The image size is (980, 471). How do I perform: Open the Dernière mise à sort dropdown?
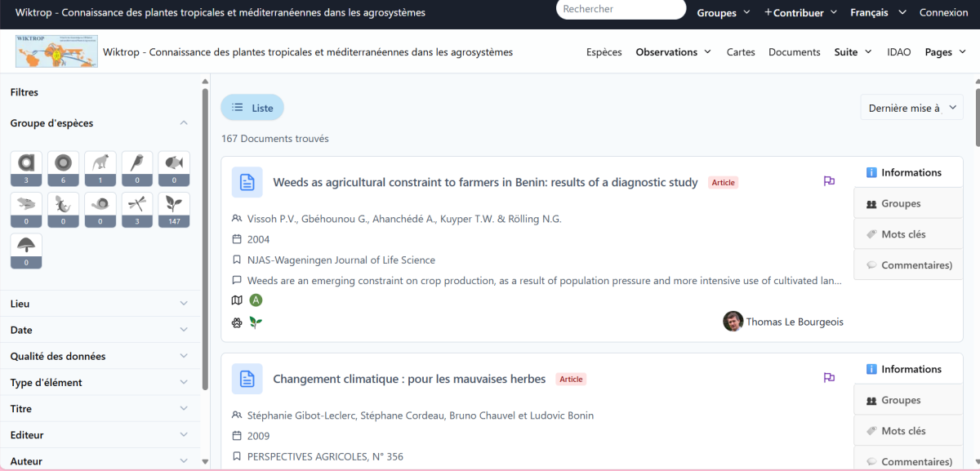point(911,108)
